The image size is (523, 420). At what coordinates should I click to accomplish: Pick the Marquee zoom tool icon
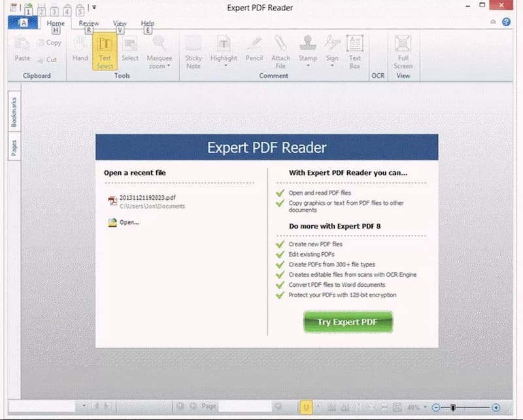pos(160,43)
